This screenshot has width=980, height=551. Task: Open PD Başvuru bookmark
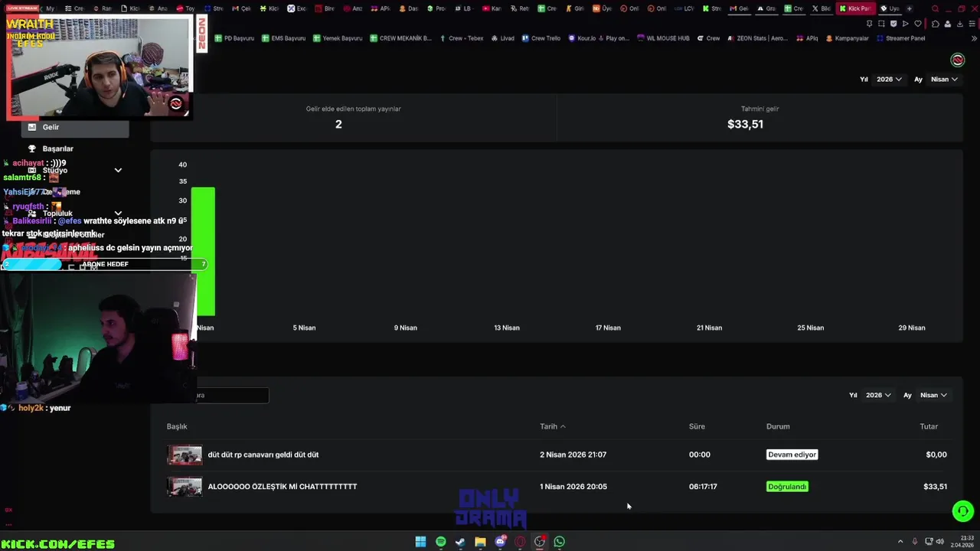coord(234,38)
